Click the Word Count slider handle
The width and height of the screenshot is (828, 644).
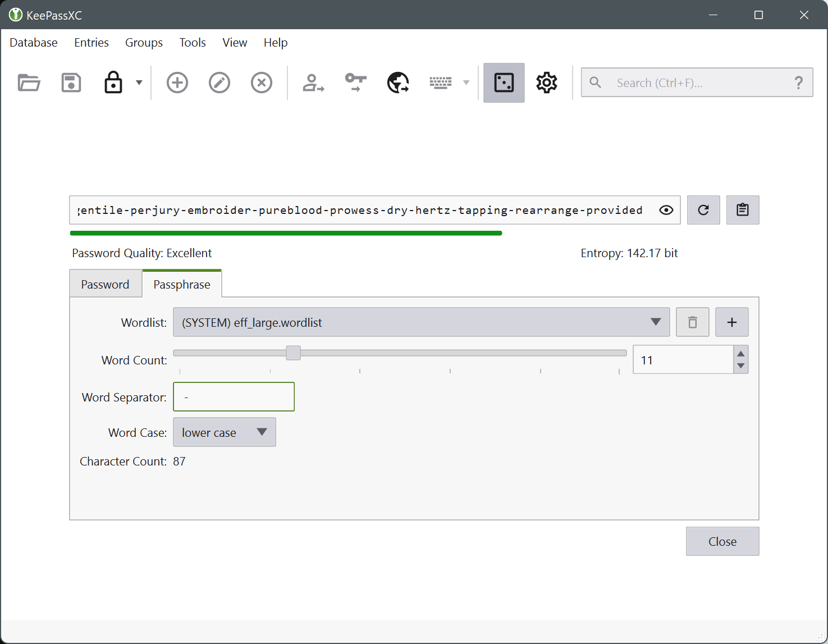pyautogui.click(x=293, y=353)
